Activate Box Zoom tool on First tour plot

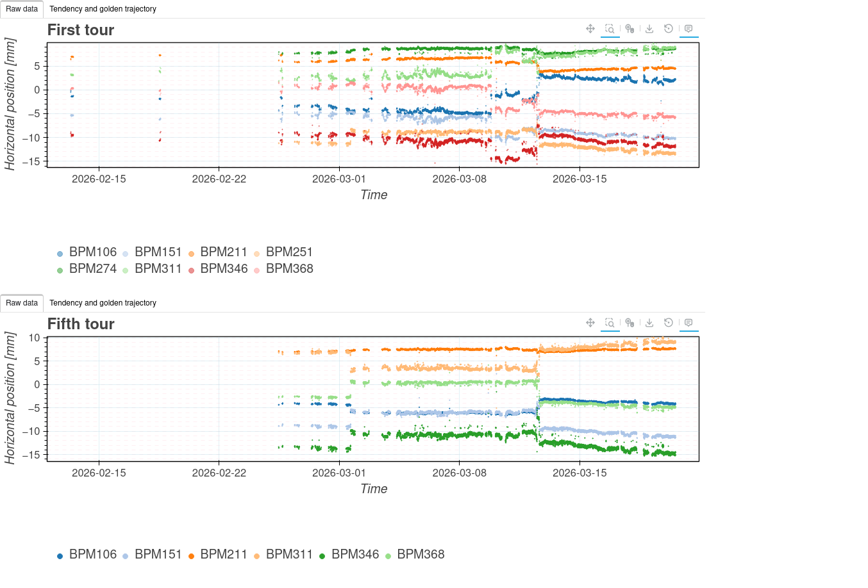610,29
